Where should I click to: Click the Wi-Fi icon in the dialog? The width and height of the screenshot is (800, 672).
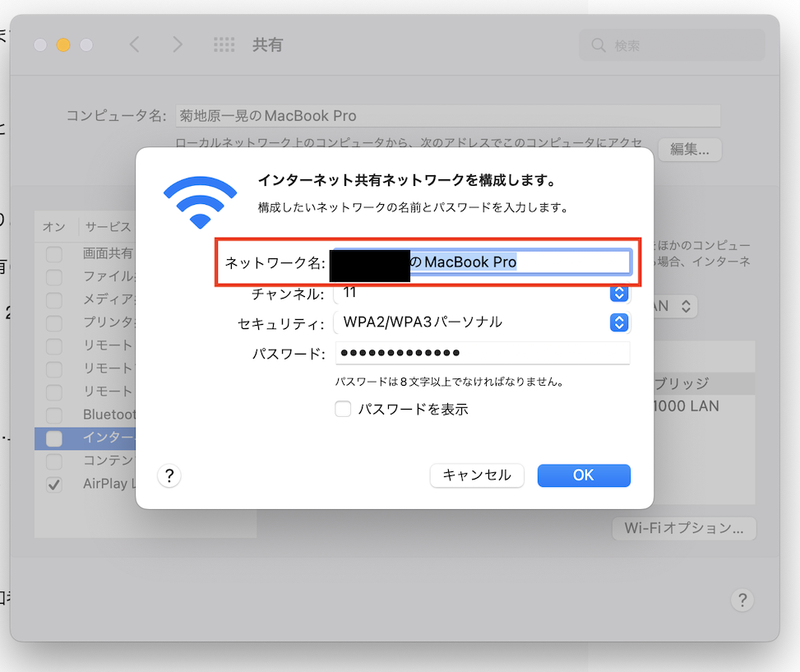[200, 202]
